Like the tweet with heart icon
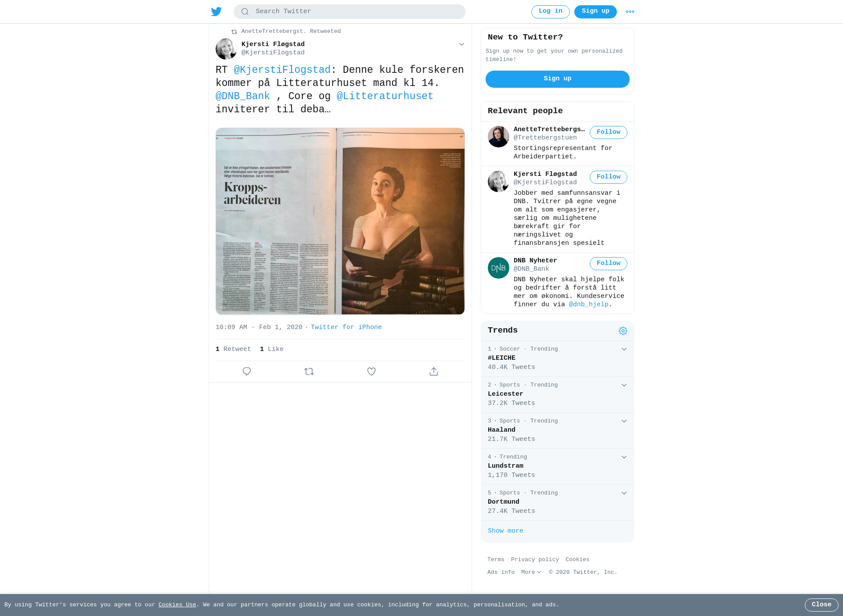 pyautogui.click(x=371, y=372)
